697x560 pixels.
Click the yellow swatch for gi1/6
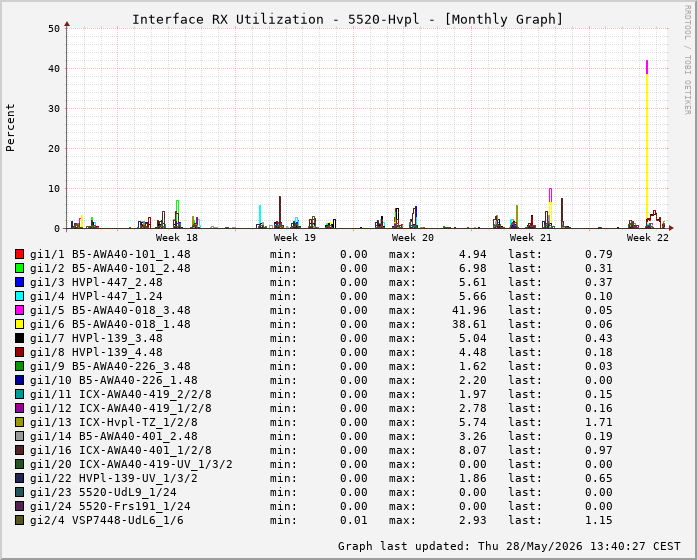point(19,324)
